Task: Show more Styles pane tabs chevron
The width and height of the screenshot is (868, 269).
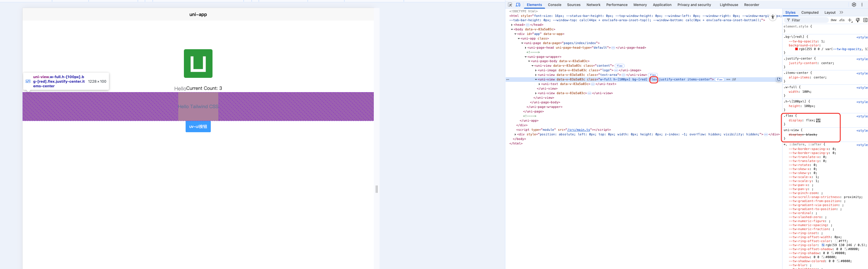Action: coord(841,13)
